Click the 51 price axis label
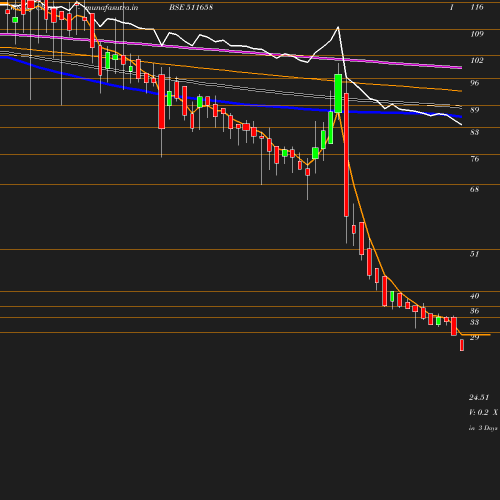The height and width of the screenshot is (500, 500). point(474,254)
